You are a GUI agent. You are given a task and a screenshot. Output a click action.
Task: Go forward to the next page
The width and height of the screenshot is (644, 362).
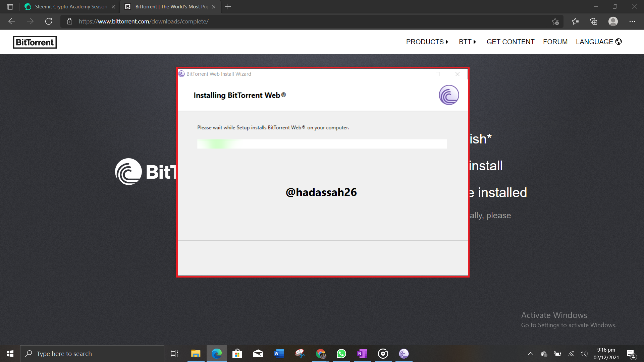(x=30, y=21)
